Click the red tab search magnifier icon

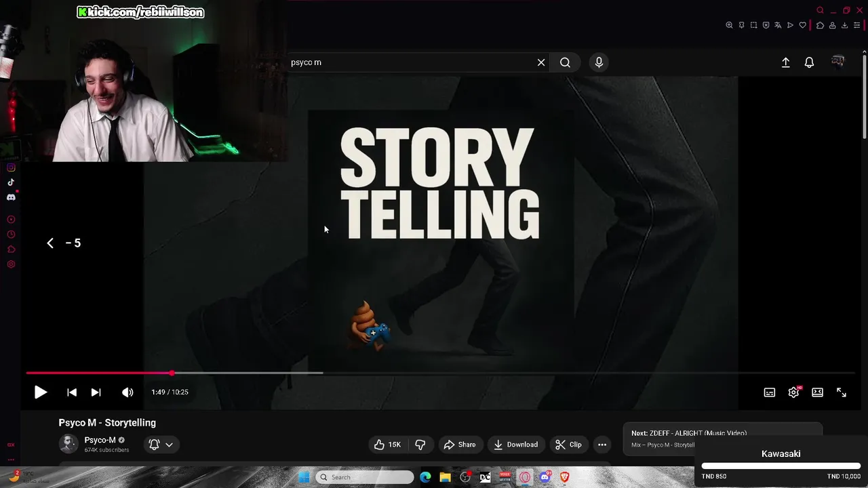(820, 10)
